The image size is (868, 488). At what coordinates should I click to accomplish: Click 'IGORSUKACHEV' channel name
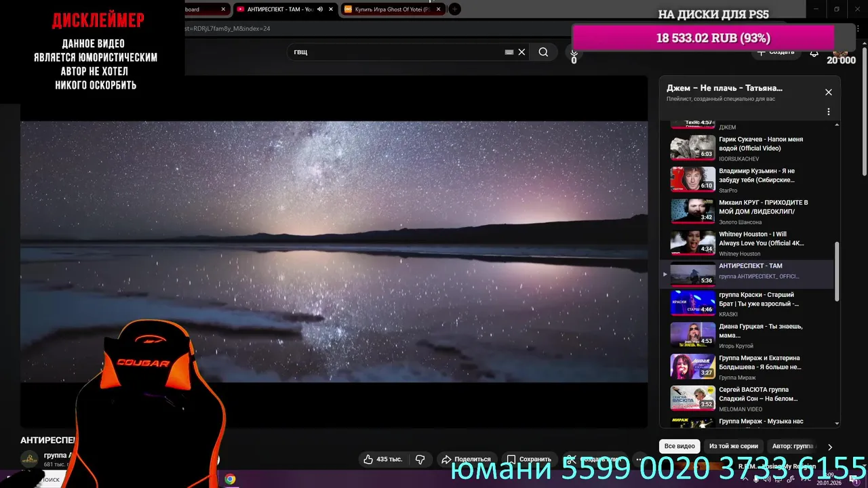pos(739,159)
